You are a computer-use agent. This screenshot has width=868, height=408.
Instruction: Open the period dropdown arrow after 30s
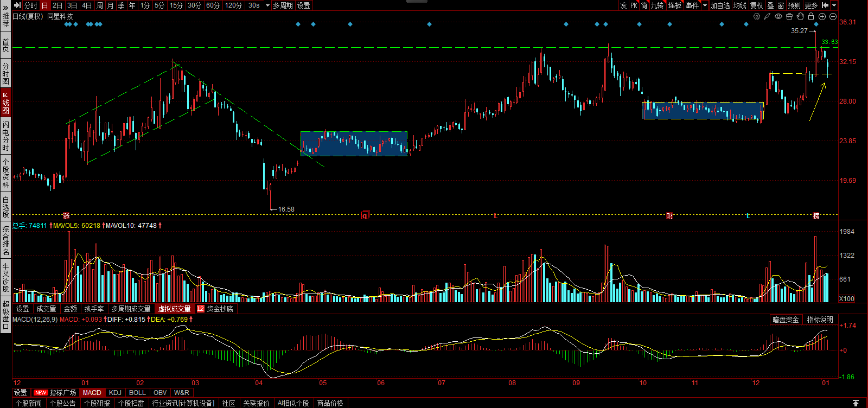pyautogui.click(x=267, y=5)
